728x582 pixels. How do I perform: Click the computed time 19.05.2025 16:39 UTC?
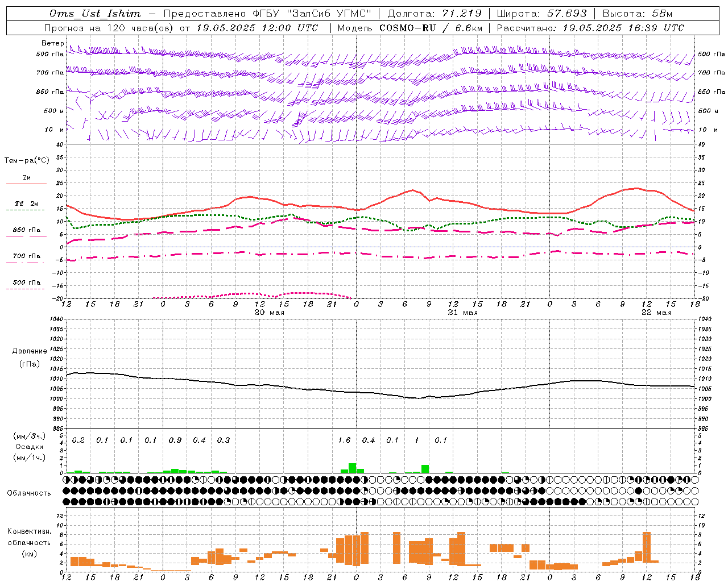[623, 28]
